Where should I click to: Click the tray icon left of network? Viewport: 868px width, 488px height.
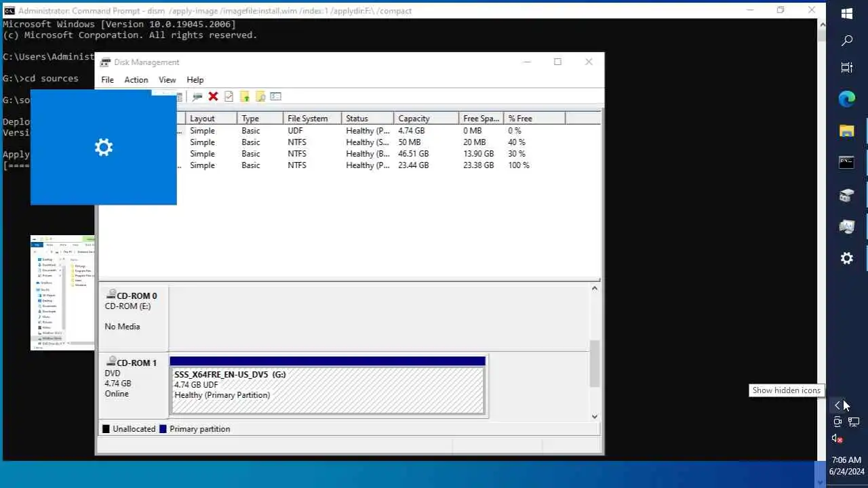pyautogui.click(x=837, y=422)
